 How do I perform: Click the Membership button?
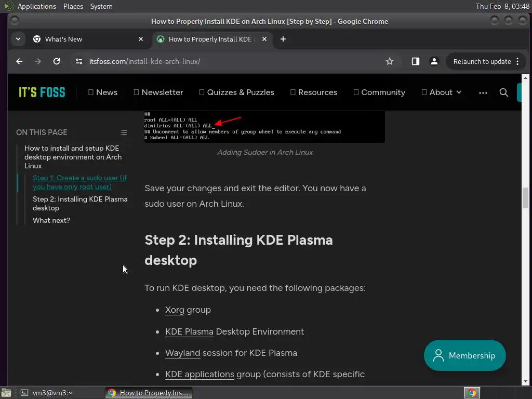464,355
